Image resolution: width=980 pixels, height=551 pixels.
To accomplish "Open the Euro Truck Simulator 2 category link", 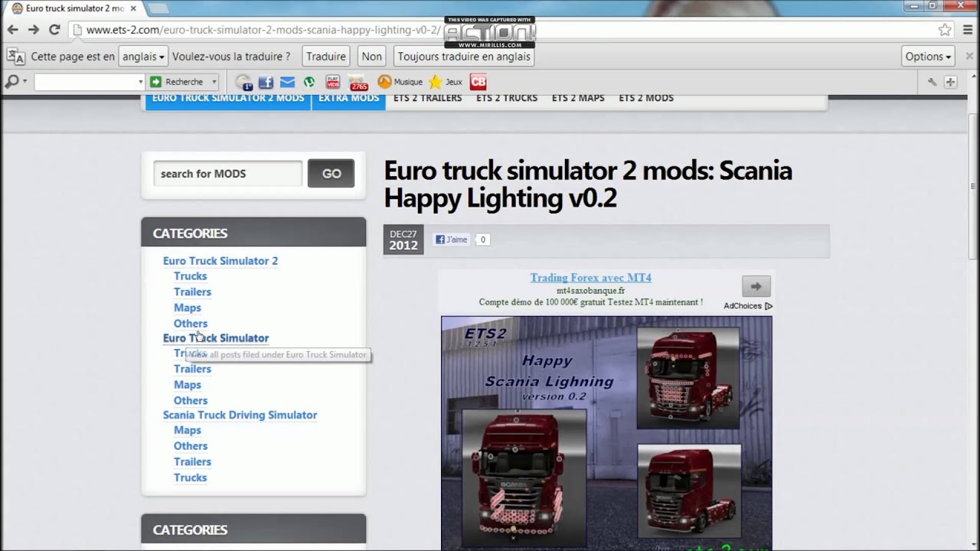I will tap(220, 261).
